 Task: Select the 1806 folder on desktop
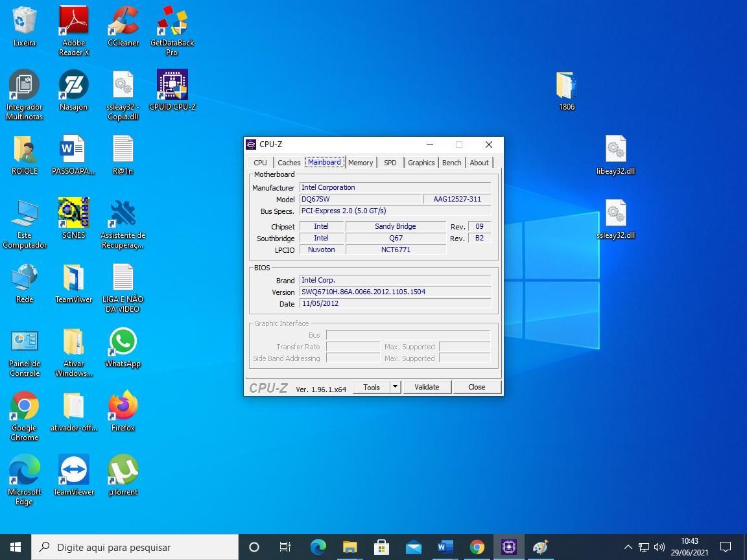click(x=567, y=91)
